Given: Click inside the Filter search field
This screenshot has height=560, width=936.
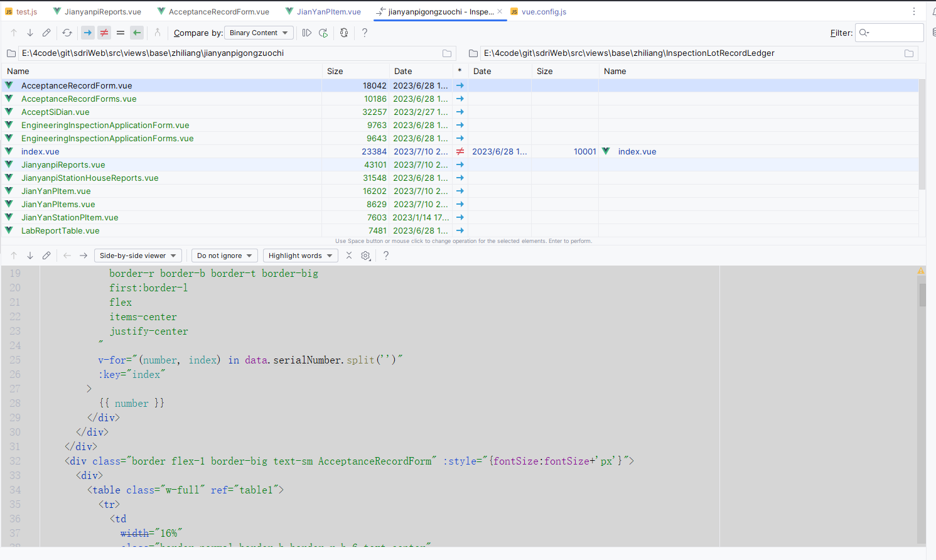Looking at the screenshot, I should (x=890, y=33).
